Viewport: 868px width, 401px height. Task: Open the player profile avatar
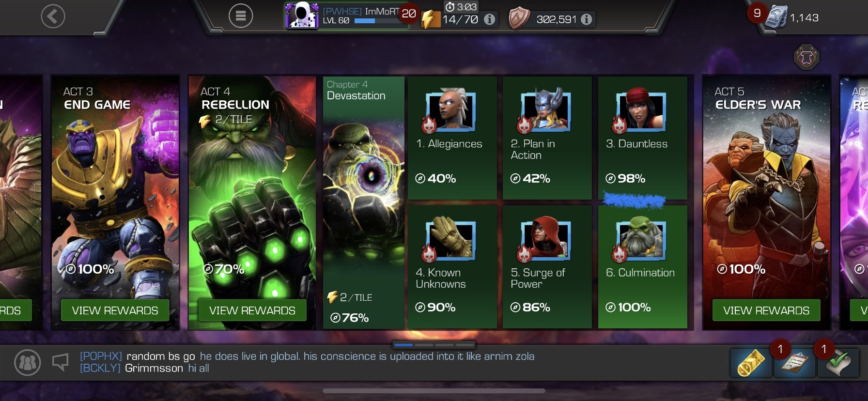tap(301, 15)
